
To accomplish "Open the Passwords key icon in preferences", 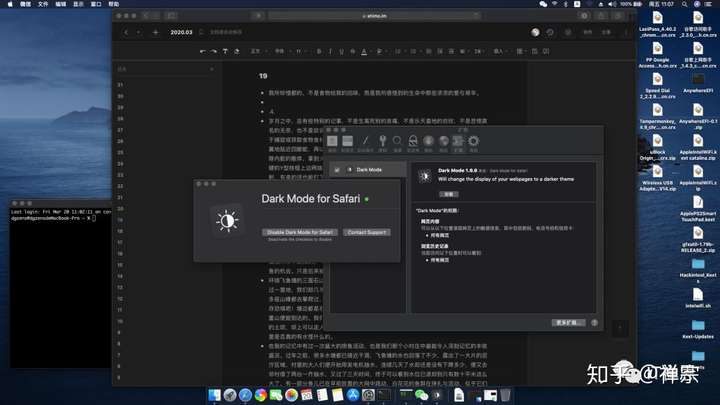I will point(382,141).
